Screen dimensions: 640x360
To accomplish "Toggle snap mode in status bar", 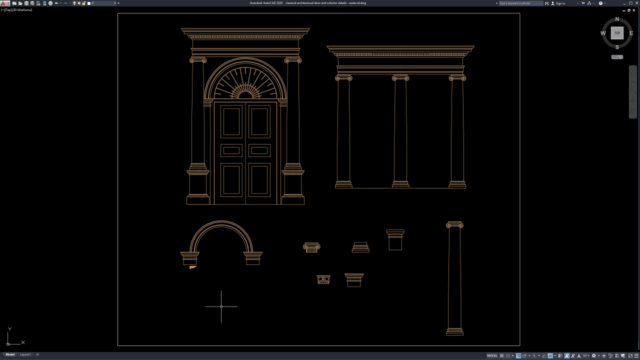I will tap(508, 356).
